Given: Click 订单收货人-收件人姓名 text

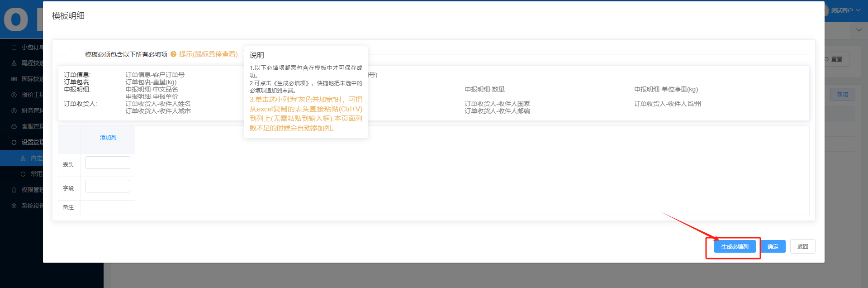Looking at the screenshot, I should (x=158, y=104).
